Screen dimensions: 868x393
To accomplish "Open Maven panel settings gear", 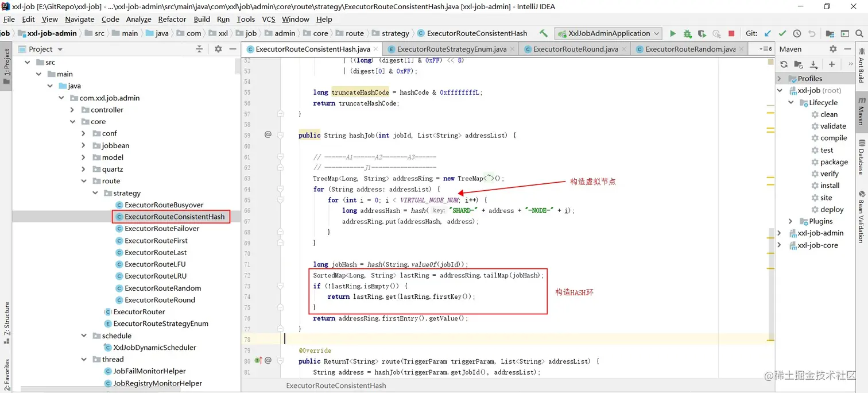I will pyautogui.click(x=833, y=49).
